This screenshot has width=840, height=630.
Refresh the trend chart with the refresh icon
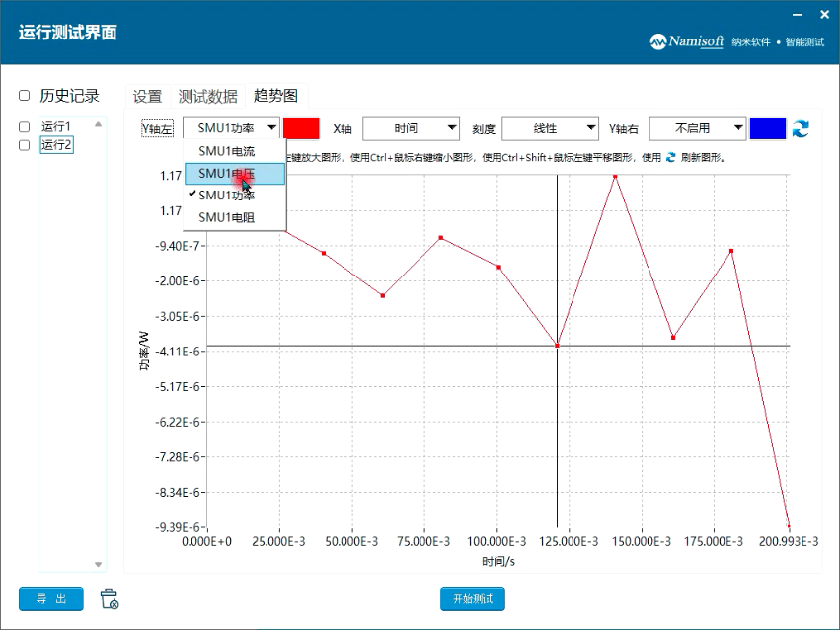[x=801, y=127]
